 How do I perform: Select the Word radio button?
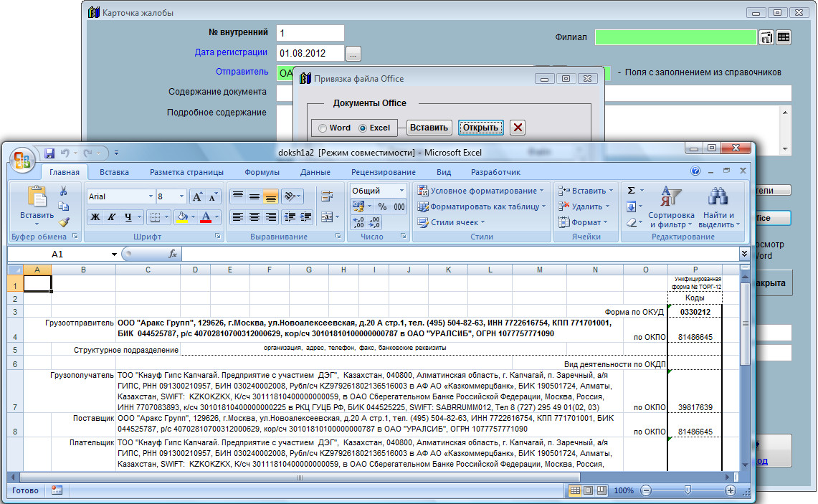[323, 128]
